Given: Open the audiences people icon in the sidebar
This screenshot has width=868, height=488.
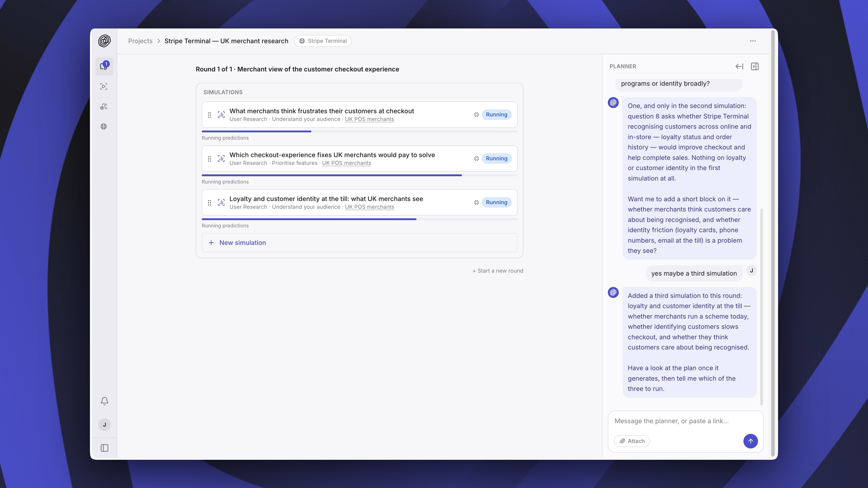Looking at the screenshot, I should coord(104,107).
